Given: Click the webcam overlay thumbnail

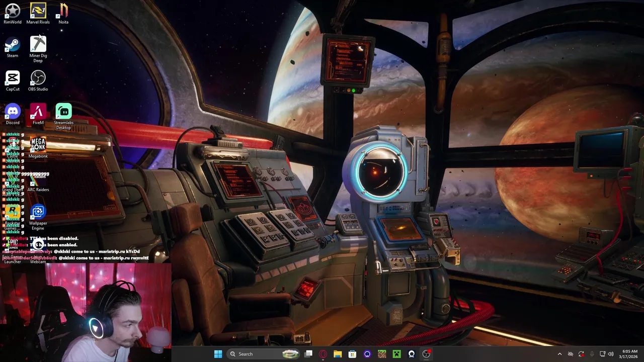Looking at the screenshot, I should (x=86, y=313).
